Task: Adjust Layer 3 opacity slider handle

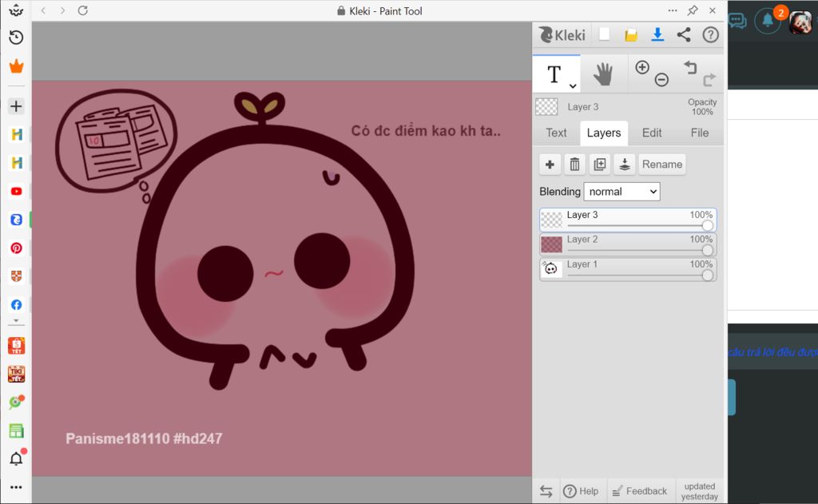Action: tap(708, 225)
